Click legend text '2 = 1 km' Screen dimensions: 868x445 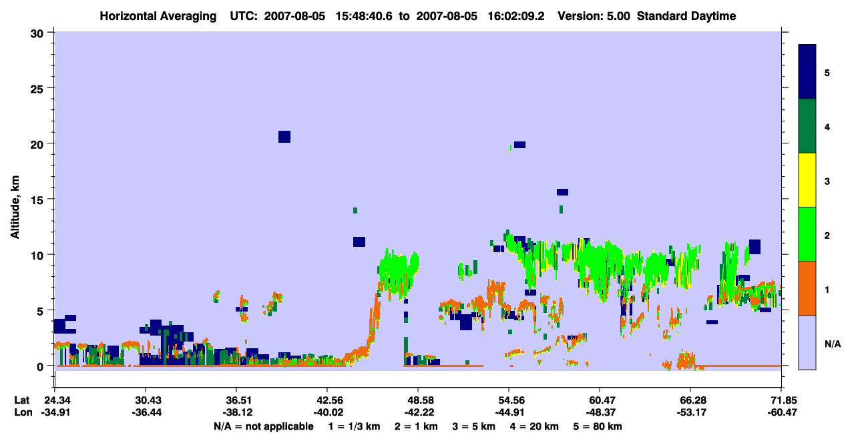coord(416,426)
